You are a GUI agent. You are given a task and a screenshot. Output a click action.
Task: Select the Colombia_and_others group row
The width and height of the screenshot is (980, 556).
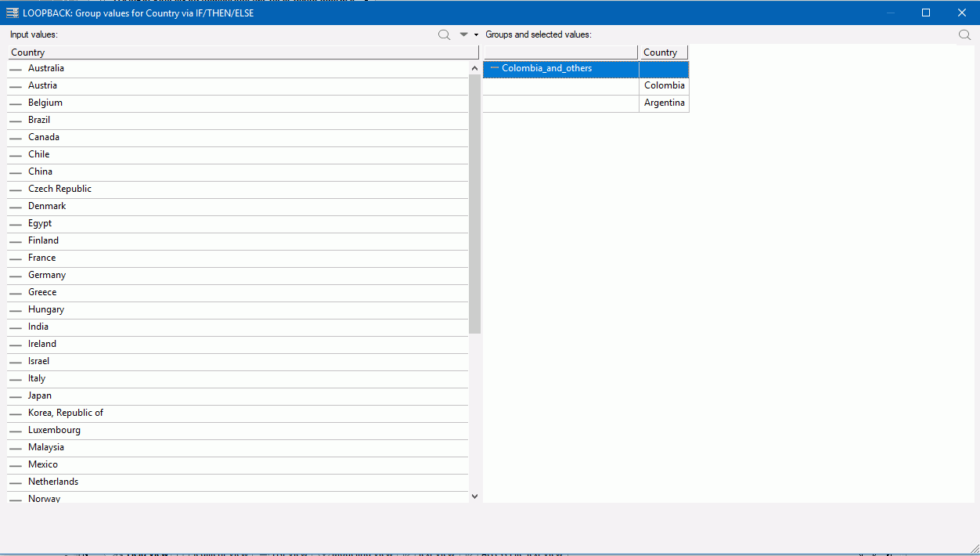[x=585, y=69]
